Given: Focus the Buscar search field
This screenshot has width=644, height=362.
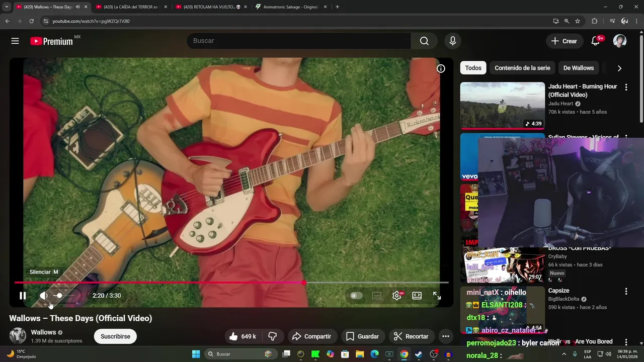Looking at the screenshot, I should coord(299,41).
